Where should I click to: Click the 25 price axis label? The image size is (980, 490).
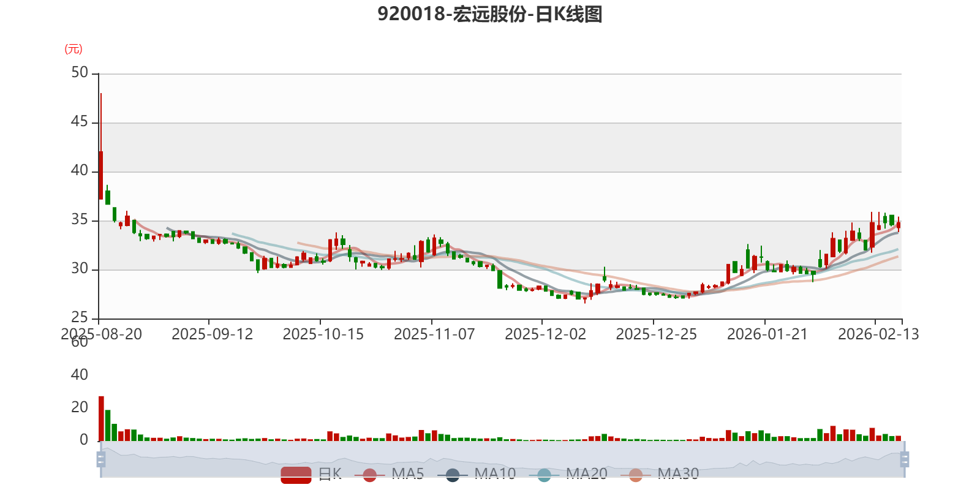(80, 317)
